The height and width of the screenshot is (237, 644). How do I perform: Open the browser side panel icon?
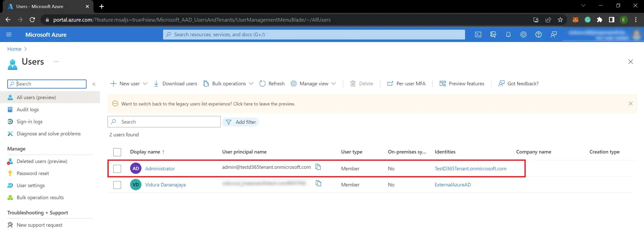(x=612, y=20)
